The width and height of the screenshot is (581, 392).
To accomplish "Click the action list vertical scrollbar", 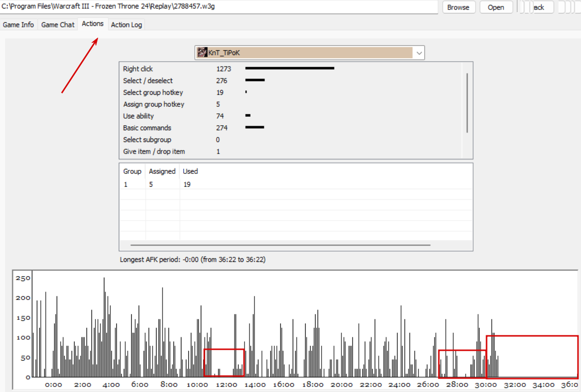I will point(467,103).
